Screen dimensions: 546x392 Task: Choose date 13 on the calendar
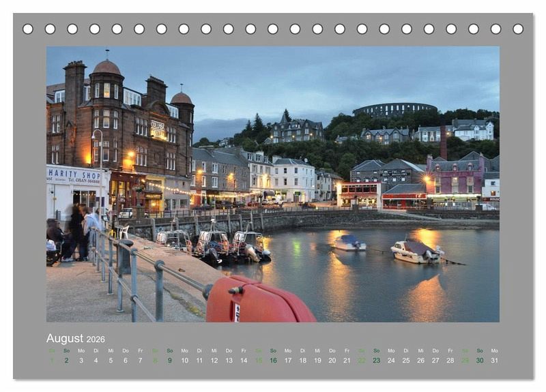point(229,361)
